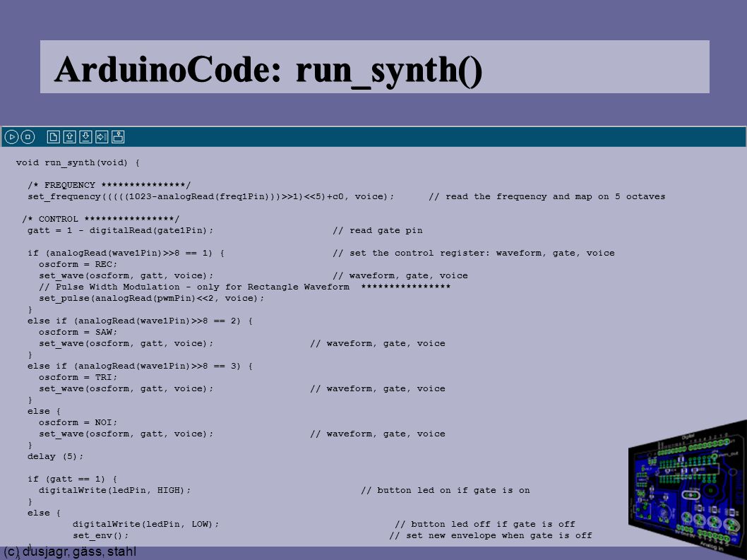The height and width of the screenshot is (560, 747).
Task: Save the sketch with the down-arrow icon
Action: click(x=85, y=137)
